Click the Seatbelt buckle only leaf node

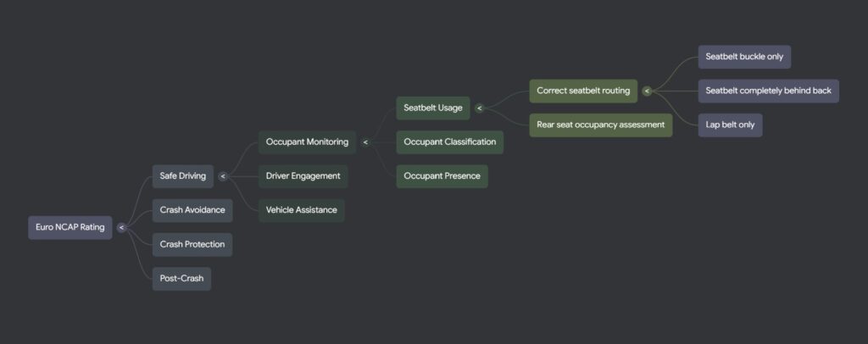(x=744, y=57)
